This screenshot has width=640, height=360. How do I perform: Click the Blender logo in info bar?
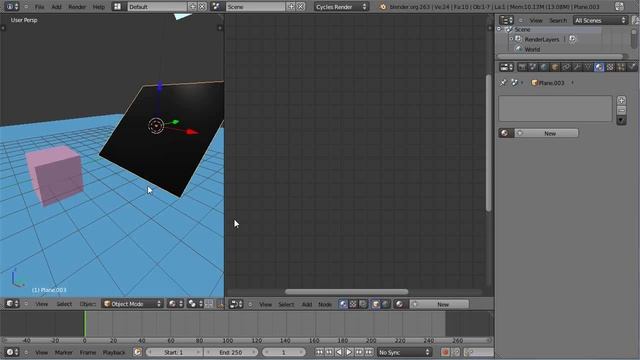(382, 7)
